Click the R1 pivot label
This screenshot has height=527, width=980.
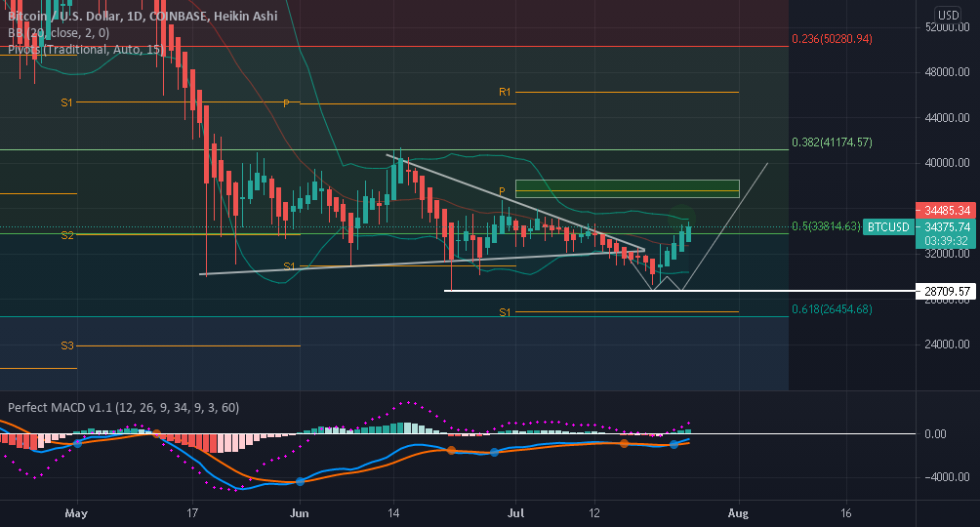pos(505,92)
